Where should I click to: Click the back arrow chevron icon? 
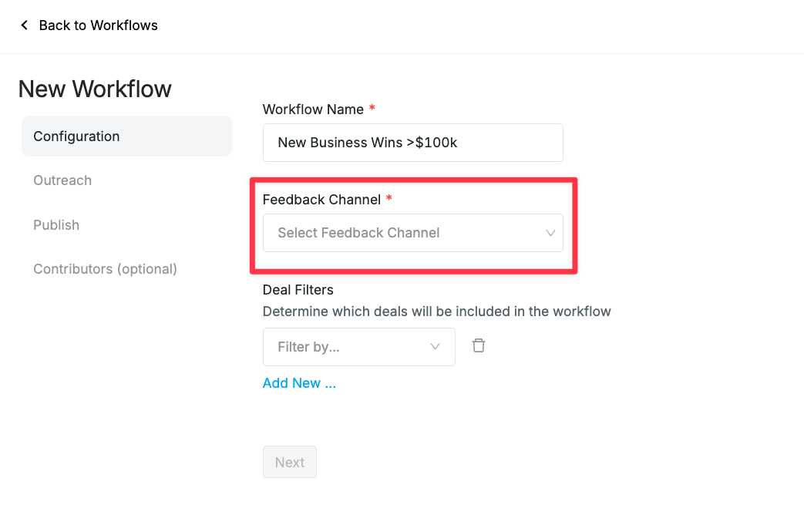point(24,25)
